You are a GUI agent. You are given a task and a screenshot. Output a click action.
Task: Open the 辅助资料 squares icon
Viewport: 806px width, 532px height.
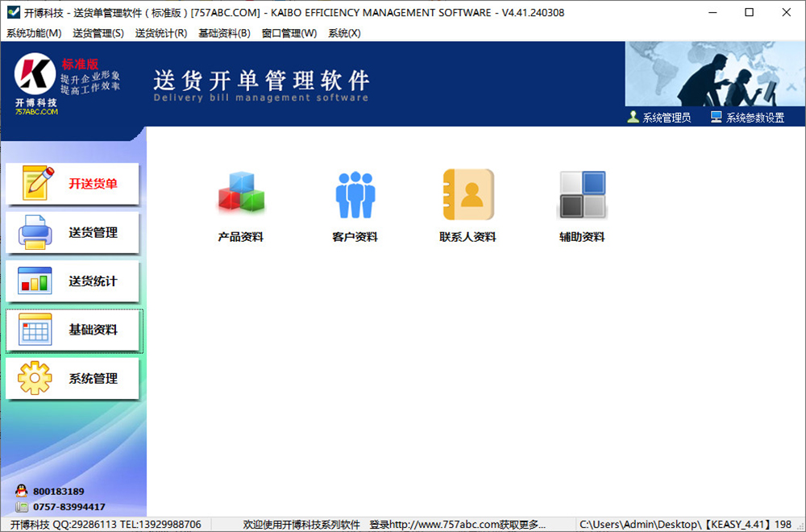click(x=583, y=195)
